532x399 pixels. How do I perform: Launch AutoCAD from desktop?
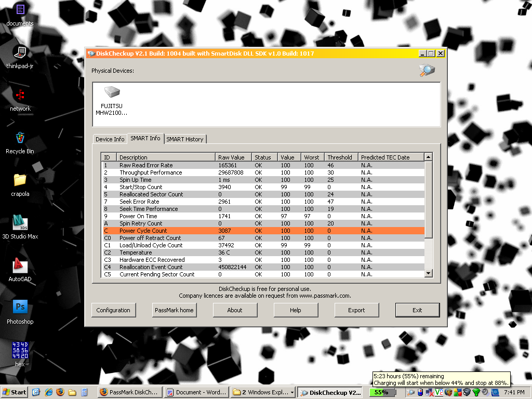pyautogui.click(x=20, y=270)
